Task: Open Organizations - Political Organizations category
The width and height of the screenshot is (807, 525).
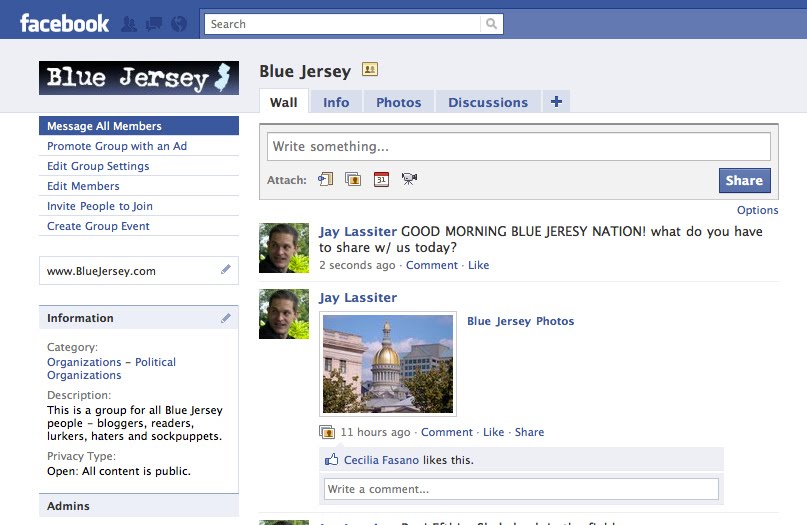Action: coord(111,369)
